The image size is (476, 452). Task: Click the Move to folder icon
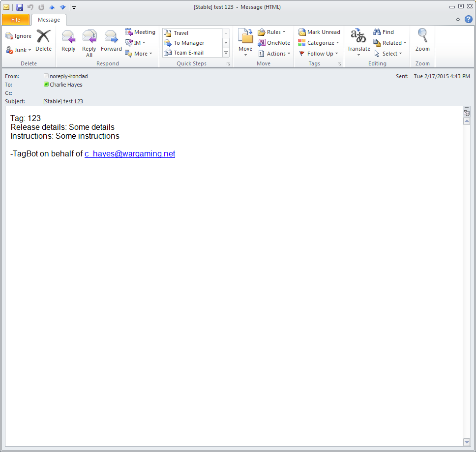pyautogui.click(x=245, y=36)
